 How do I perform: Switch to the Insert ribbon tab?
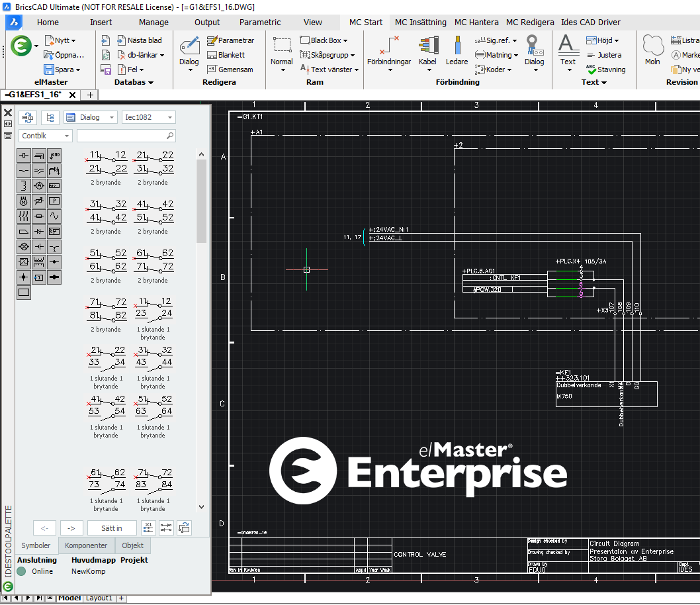(101, 23)
